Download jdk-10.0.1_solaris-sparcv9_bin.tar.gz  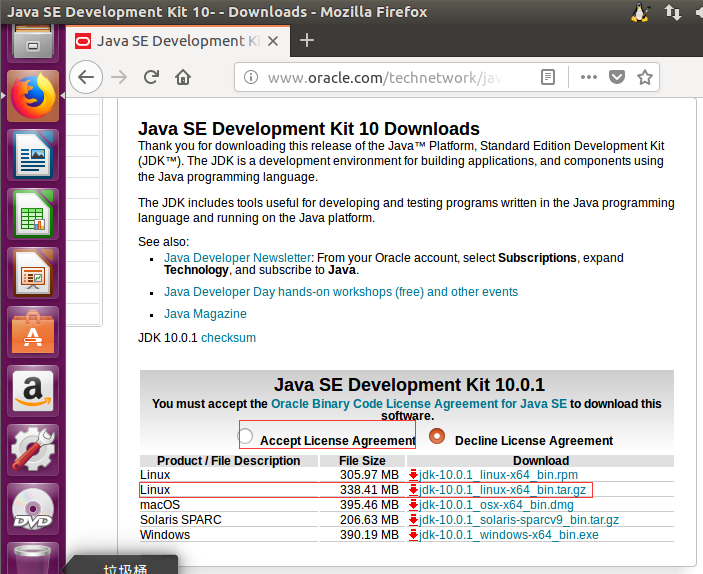519,520
